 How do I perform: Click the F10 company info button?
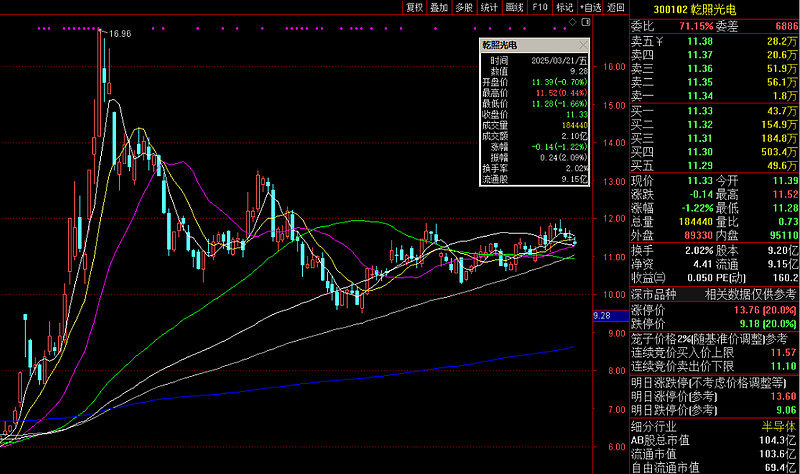coord(539,7)
